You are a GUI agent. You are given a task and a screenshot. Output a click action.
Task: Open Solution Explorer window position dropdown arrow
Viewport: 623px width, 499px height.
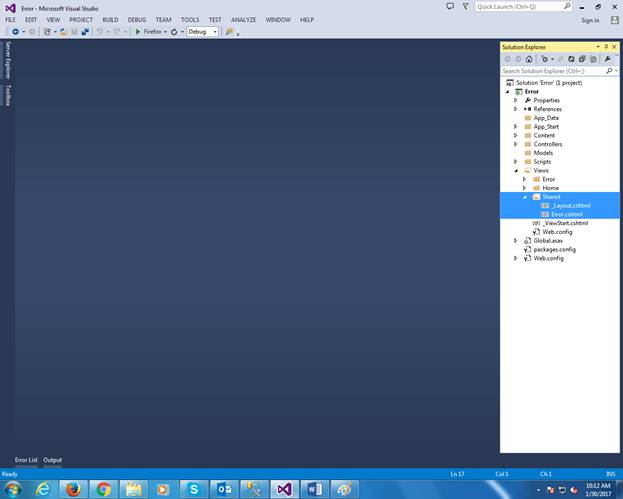(598, 47)
